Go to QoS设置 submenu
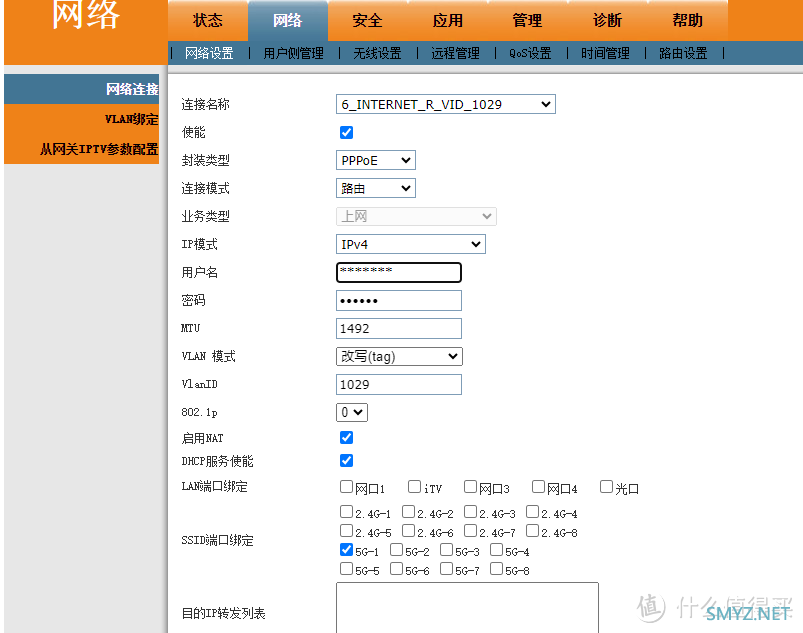The image size is (803, 633). [530, 53]
